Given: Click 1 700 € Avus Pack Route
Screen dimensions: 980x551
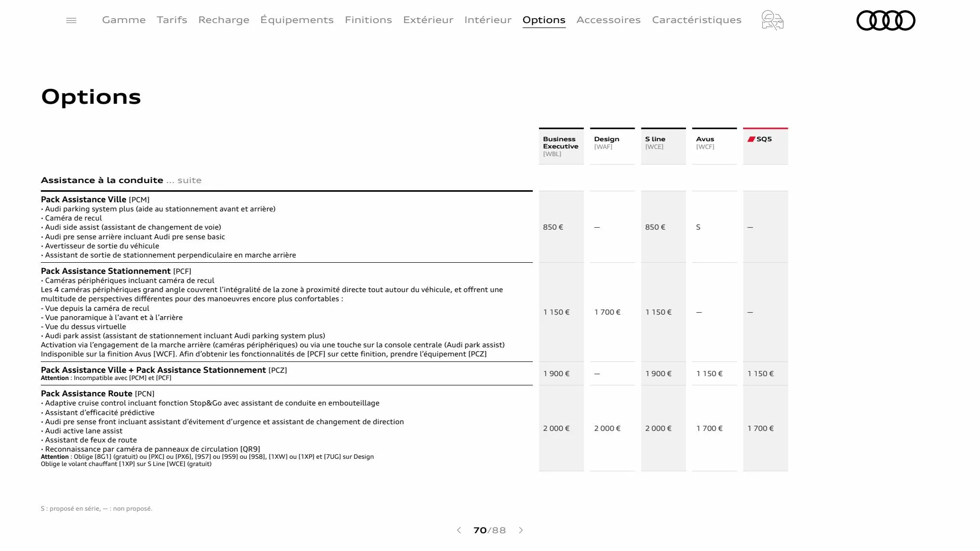Looking at the screenshot, I should (x=710, y=429).
